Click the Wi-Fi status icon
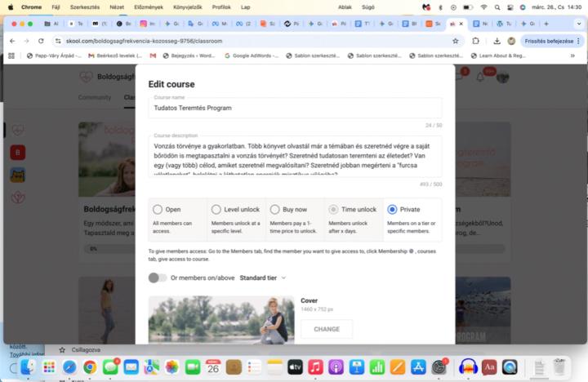 [x=483, y=7]
